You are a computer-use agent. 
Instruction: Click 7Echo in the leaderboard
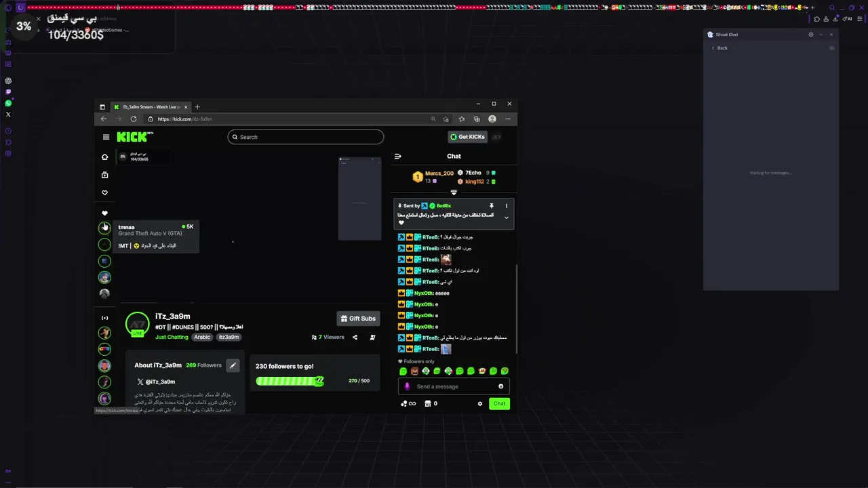(473, 173)
